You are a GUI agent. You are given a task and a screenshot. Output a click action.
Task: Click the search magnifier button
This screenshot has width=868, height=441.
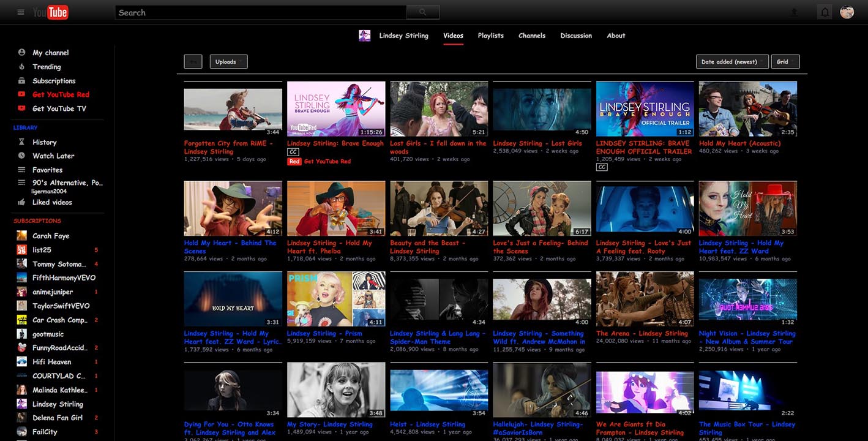pyautogui.click(x=423, y=12)
